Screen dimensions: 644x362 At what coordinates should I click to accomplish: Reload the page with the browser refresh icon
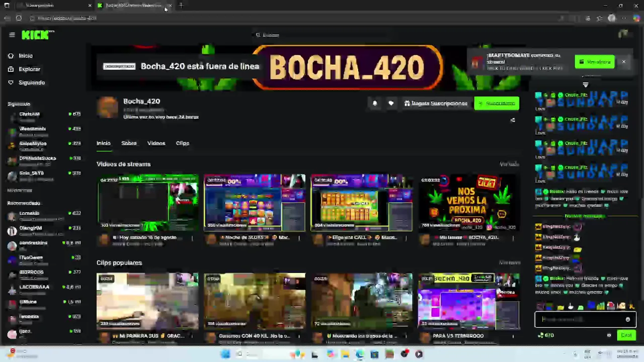19,18
